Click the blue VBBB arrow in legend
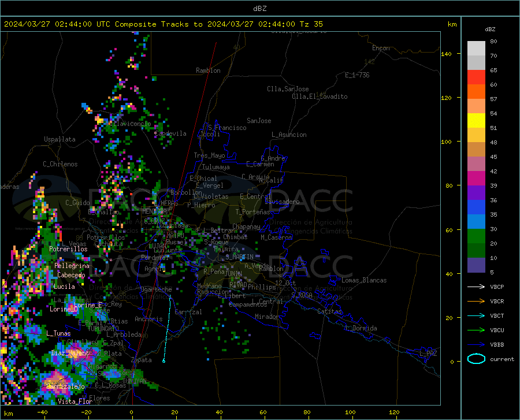 tap(476, 344)
